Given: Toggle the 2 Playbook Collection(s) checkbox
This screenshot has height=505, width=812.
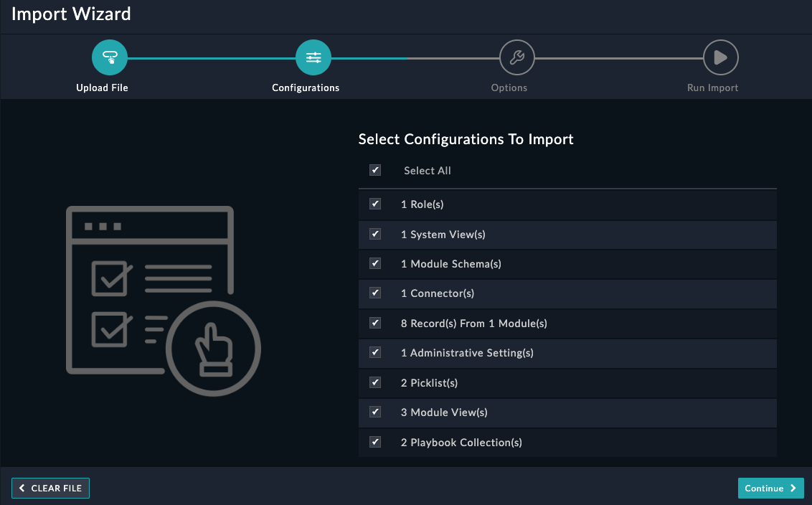Looking at the screenshot, I should tap(375, 442).
